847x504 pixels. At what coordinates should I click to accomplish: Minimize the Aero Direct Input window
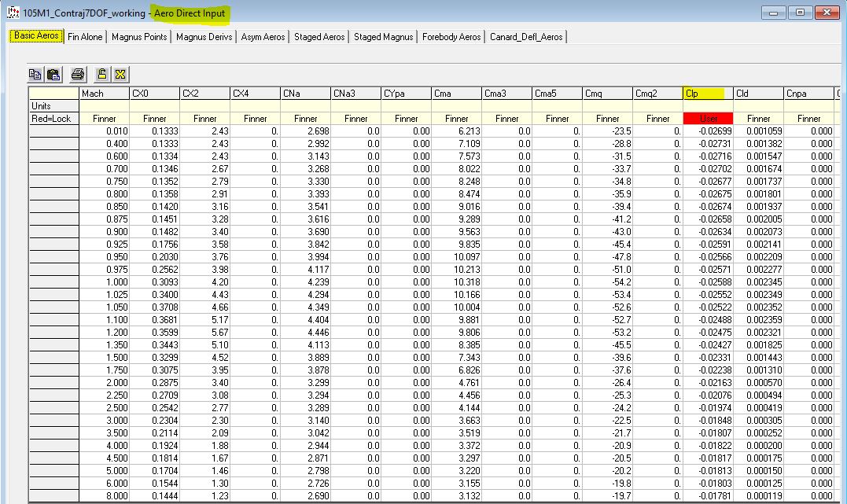778,13
